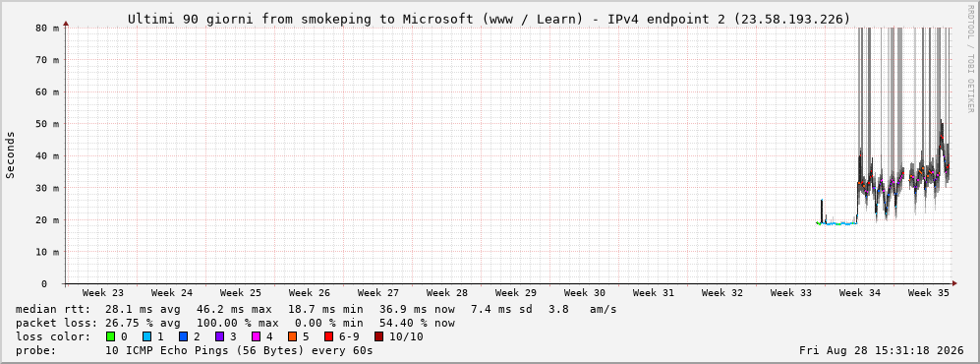
Task: Click the light blue loss color 1 swatch
Action: [x=146, y=336]
